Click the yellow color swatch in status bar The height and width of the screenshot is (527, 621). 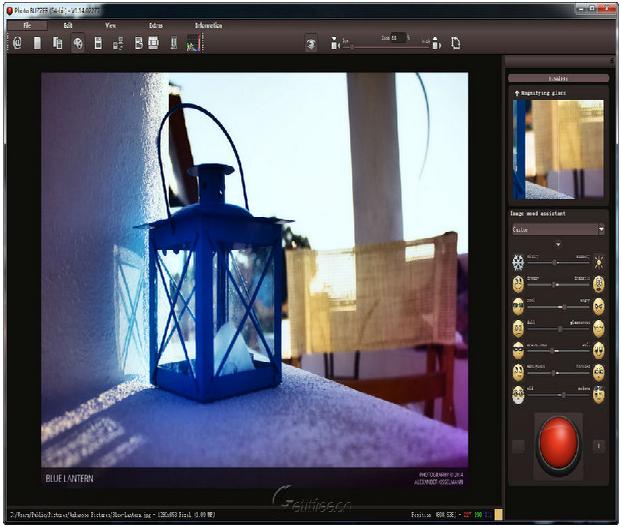click(x=498, y=514)
